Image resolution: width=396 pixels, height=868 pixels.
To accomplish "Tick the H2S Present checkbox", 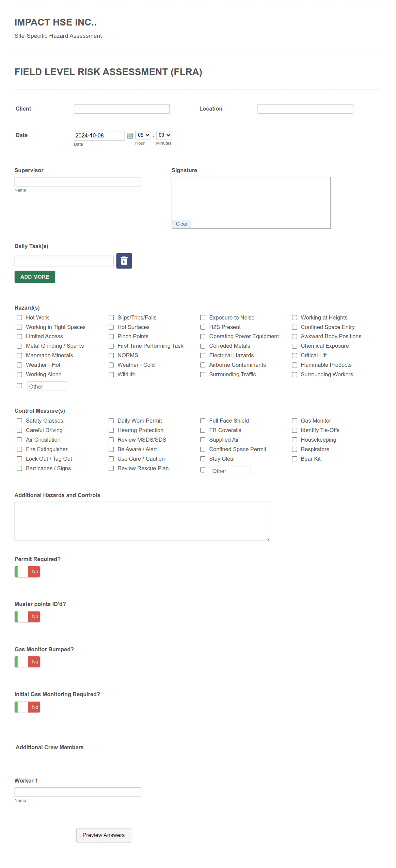I will pyautogui.click(x=203, y=327).
